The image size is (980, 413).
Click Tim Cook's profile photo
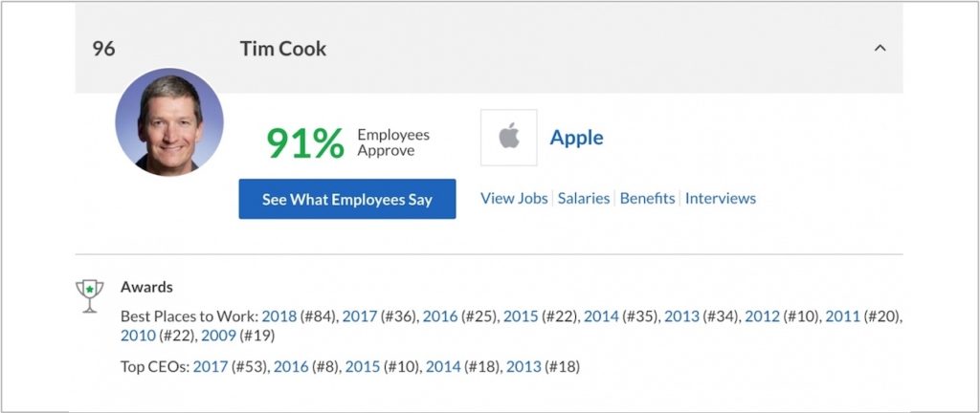[x=169, y=121]
